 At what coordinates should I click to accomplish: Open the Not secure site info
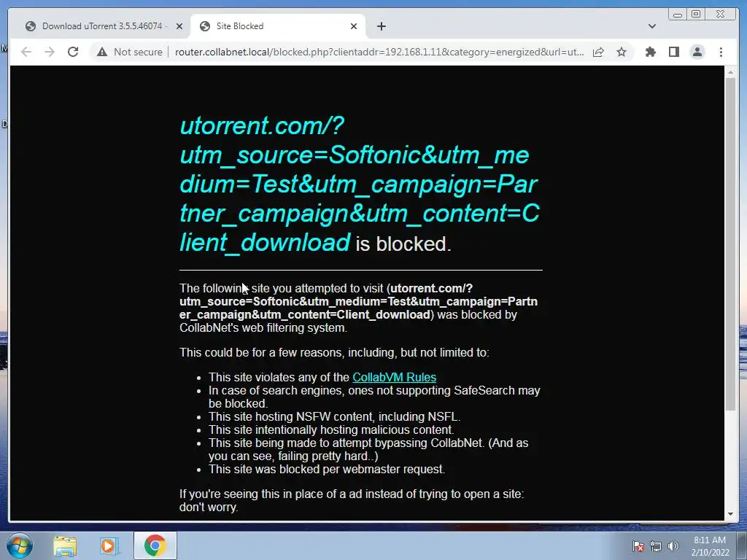102,52
